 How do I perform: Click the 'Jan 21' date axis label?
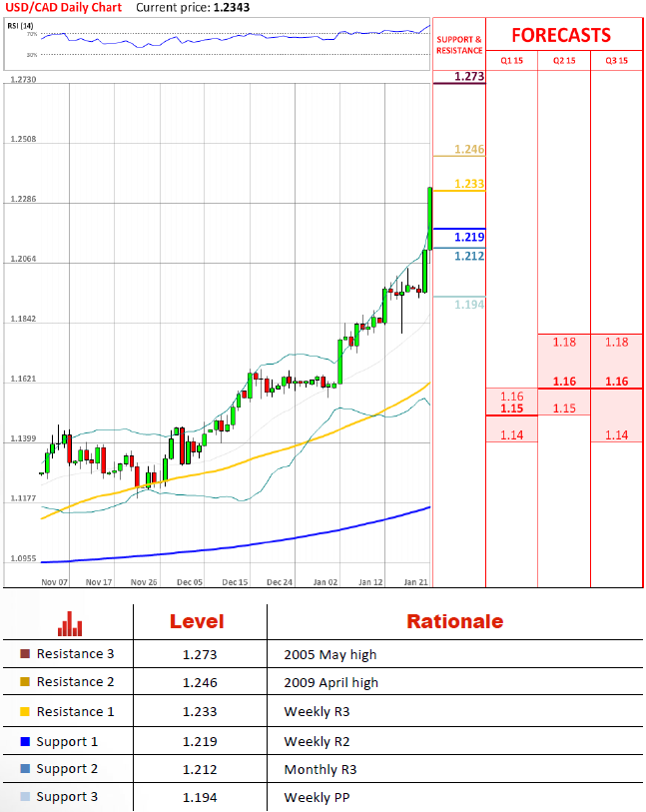[416, 582]
